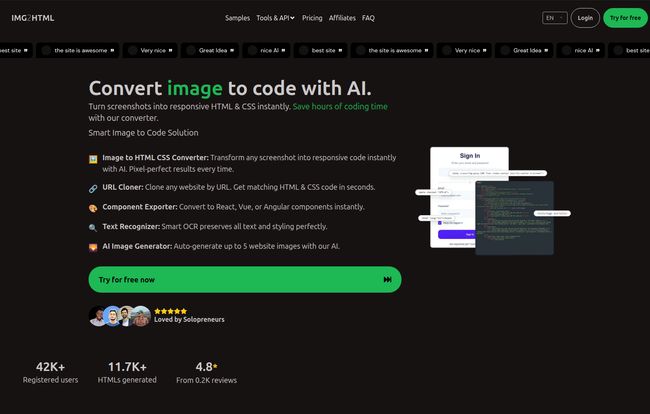Click the first 'nice AI' review chip
Viewport: 650px width, 414px height.
point(267,51)
